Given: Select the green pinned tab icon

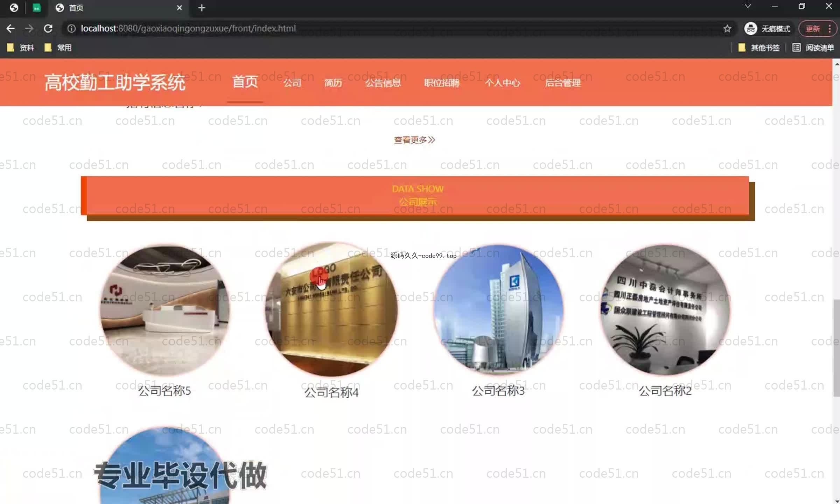Looking at the screenshot, I should point(36,8).
